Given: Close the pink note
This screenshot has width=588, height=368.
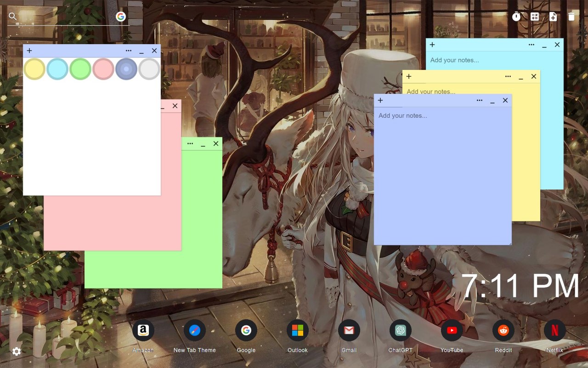Looking at the screenshot, I should click(175, 106).
